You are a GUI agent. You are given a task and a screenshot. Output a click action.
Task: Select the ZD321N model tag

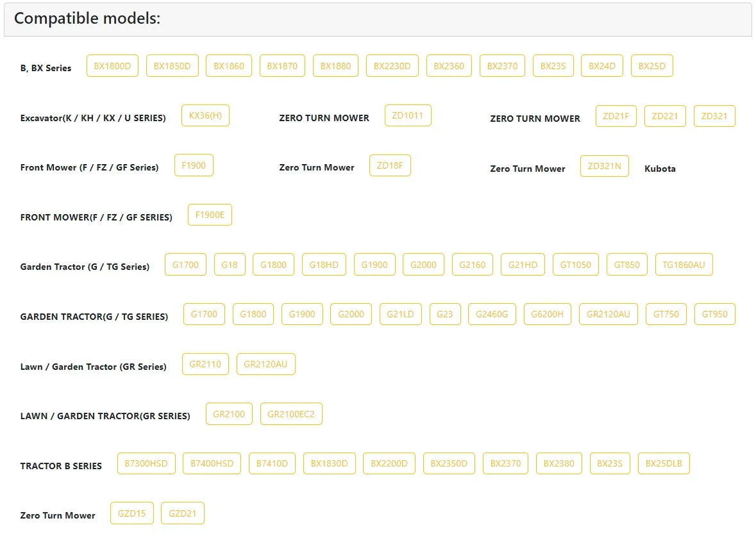[x=604, y=166]
